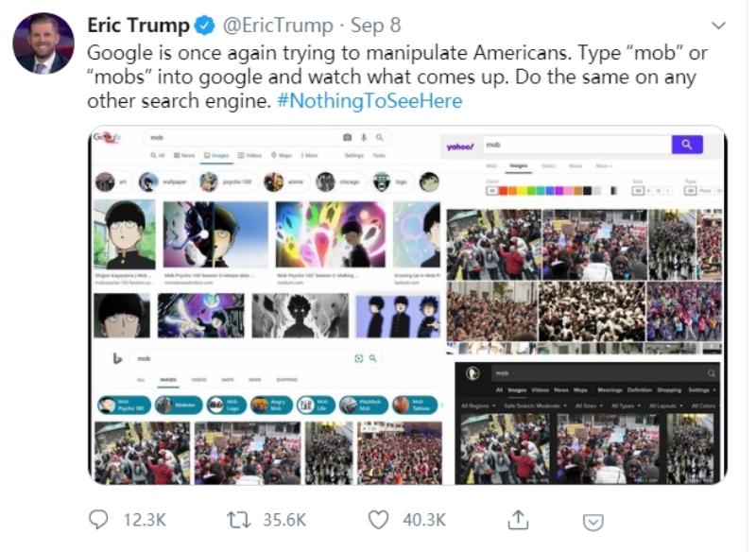Screen dimensions: 756x552
Task: Expand the tweet options chevron
Action: click(x=719, y=25)
